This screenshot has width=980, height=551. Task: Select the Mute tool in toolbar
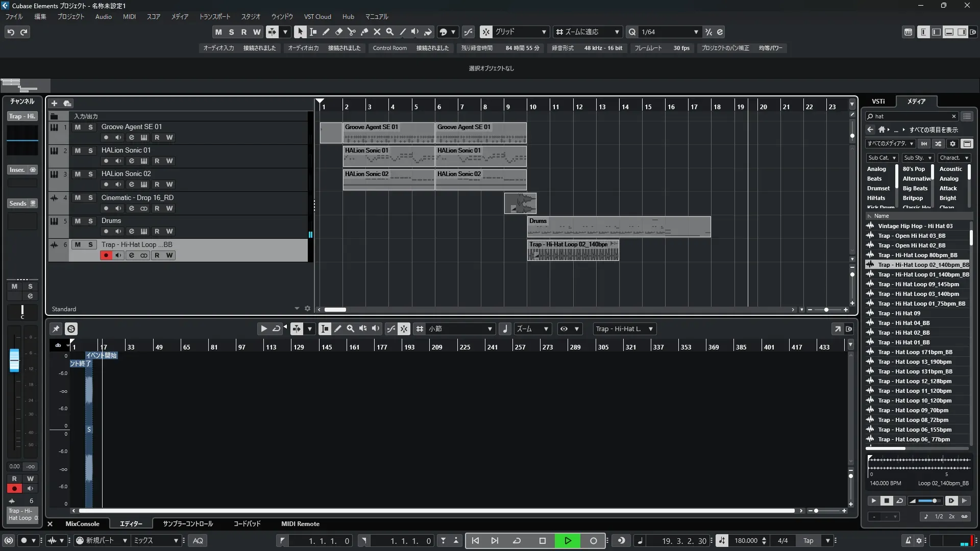(x=377, y=32)
